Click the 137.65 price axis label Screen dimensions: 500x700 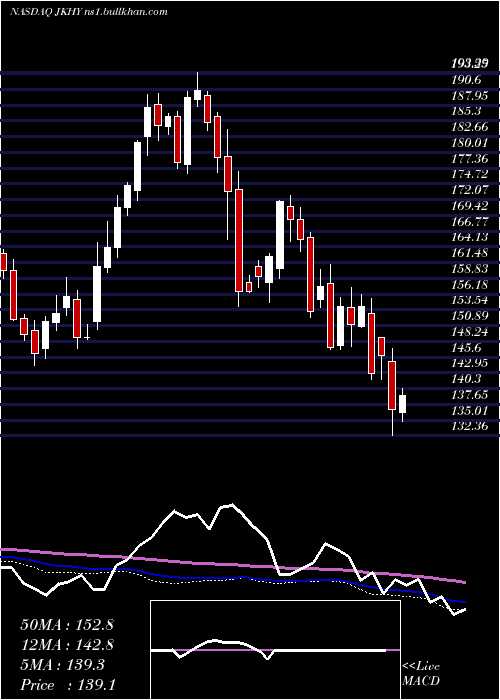pos(469,395)
